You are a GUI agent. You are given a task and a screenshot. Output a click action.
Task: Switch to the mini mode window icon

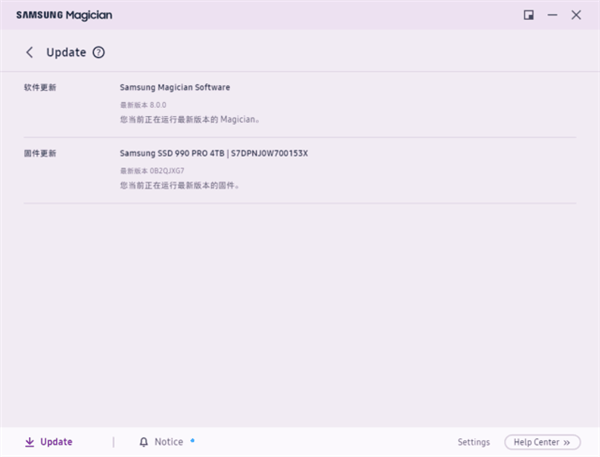point(528,15)
